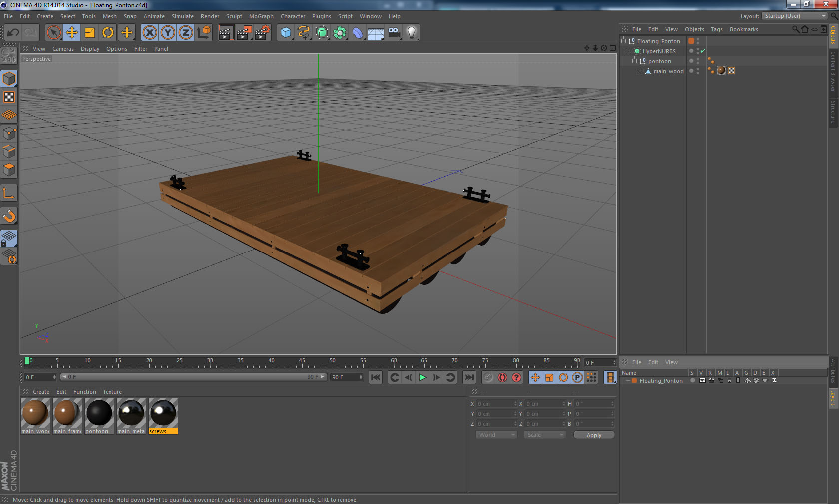Click the Apply coordinates button
This screenshot has height=504, width=839.
point(594,435)
